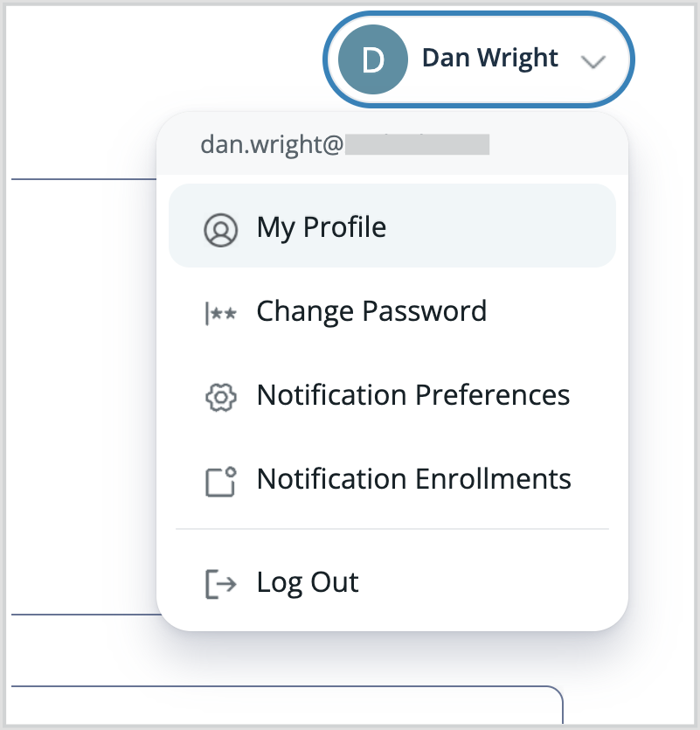Click the word Enrollments in menu

[493, 478]
